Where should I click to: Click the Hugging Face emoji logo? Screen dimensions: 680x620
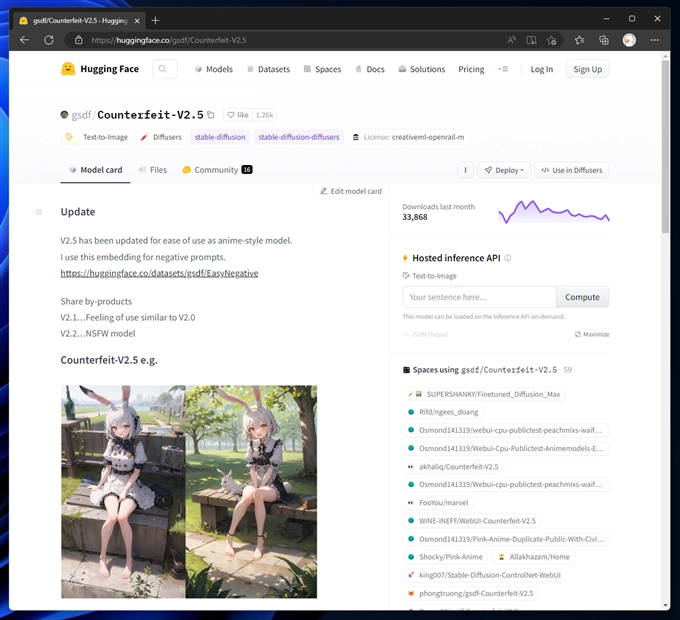[x=68, y=69]
